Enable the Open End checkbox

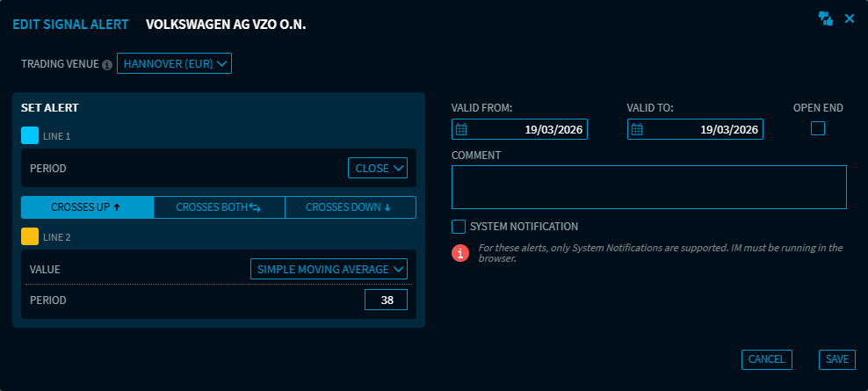pos(818,128)
